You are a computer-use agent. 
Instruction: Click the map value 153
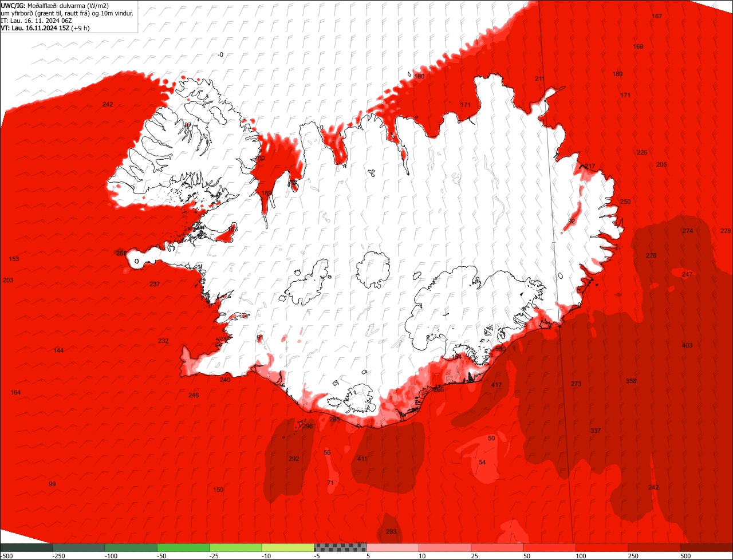coord(14,259)
